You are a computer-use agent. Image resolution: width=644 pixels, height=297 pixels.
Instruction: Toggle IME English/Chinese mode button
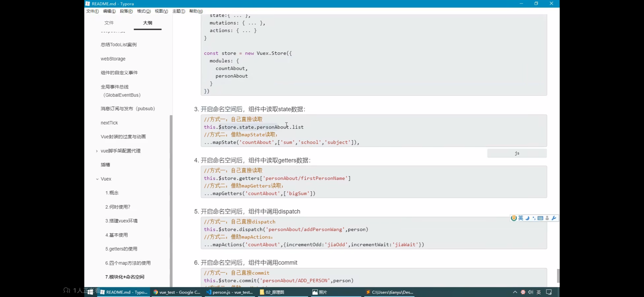coord(521,218)
